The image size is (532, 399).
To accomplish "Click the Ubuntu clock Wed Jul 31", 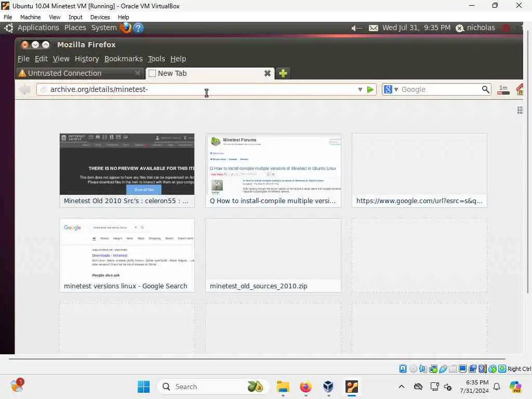I will point(416,28).
